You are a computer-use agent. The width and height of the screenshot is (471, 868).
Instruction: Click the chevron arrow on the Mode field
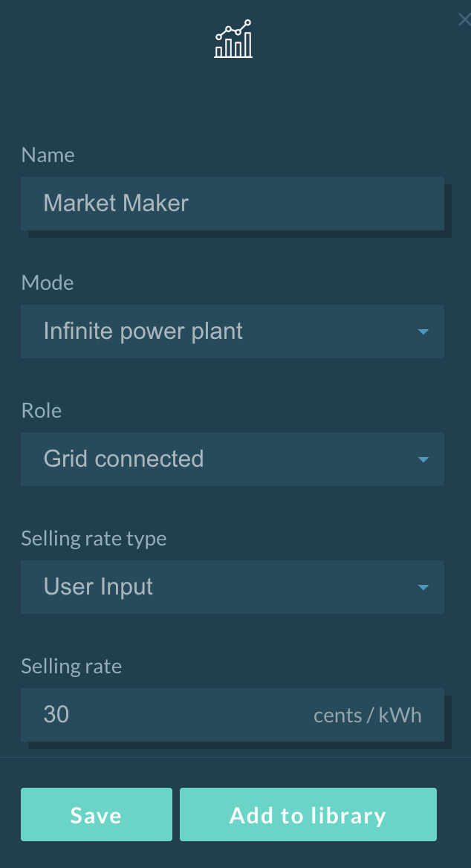pos(423,331)
